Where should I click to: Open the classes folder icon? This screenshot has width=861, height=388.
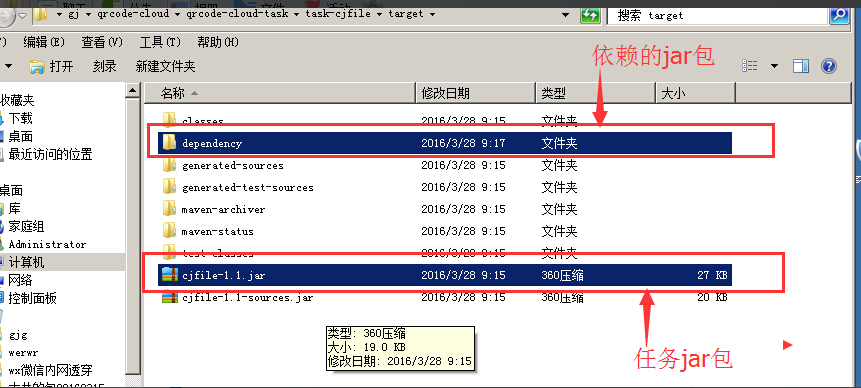pyautogui.click(x=170, y=120)
